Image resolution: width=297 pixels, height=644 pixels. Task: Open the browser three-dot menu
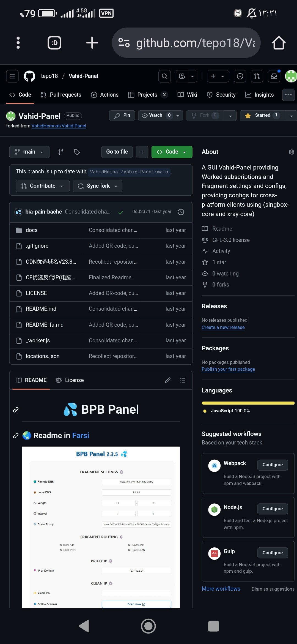[18, 43]
